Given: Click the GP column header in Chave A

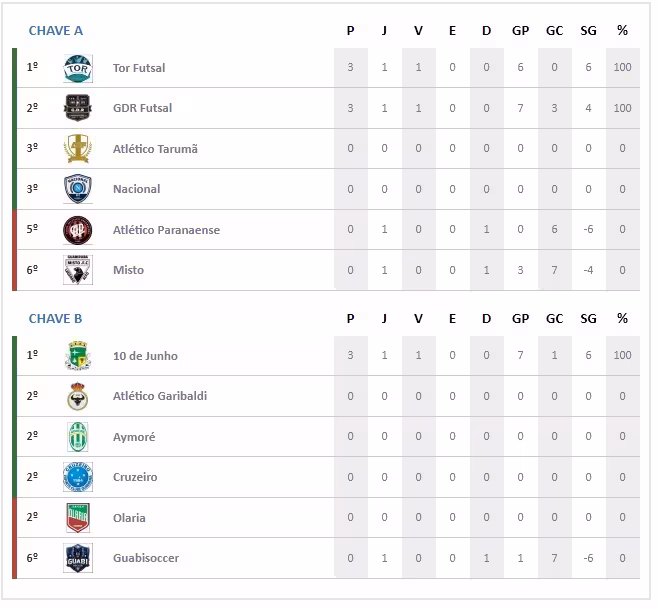Looking at the screenshot, I should click(520, 31).
